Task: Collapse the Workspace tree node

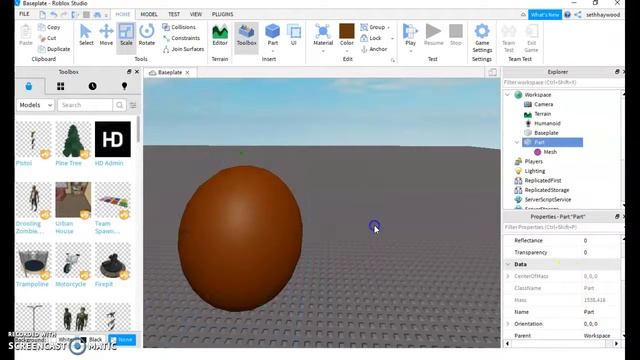Action: (x=508, y=95)
